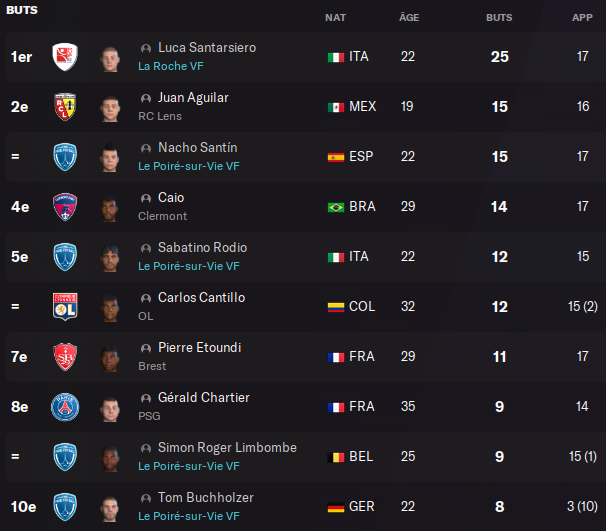Click Gérald Chartier's face thumbnail
Screen dimensions: 606x531
tap(109, 407)
